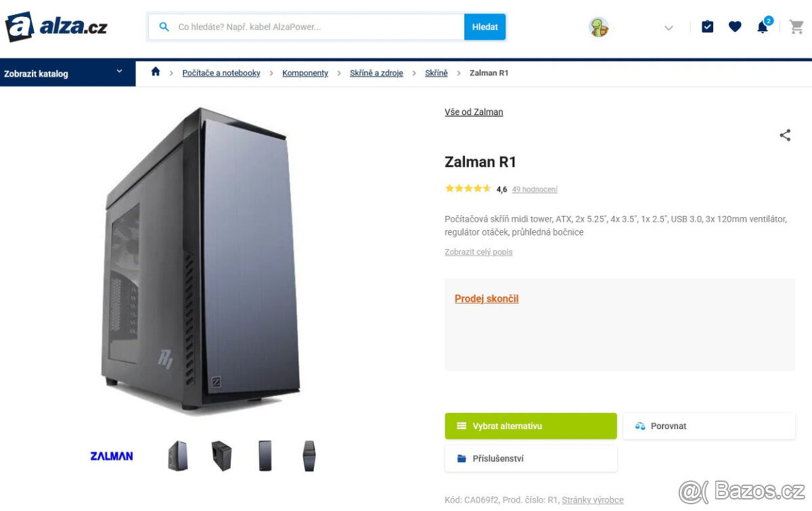Click the share icon near the product title

tap(785, 135)
